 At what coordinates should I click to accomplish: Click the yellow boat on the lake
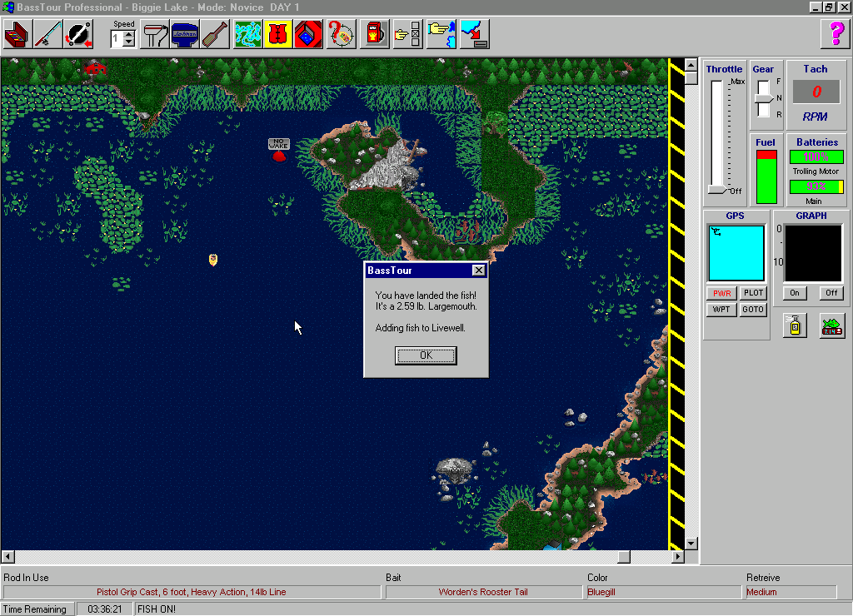coord(213,260)
